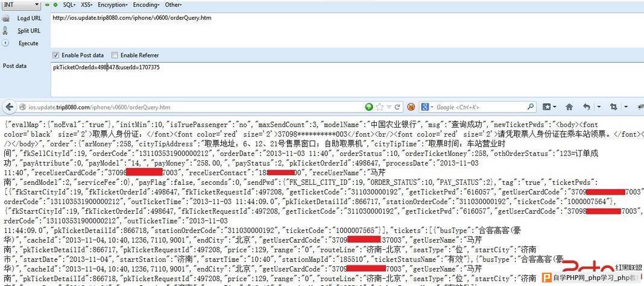This screenshot has height=286, width=644.
Task: Open the XSS menu
Action: (86, 5)
